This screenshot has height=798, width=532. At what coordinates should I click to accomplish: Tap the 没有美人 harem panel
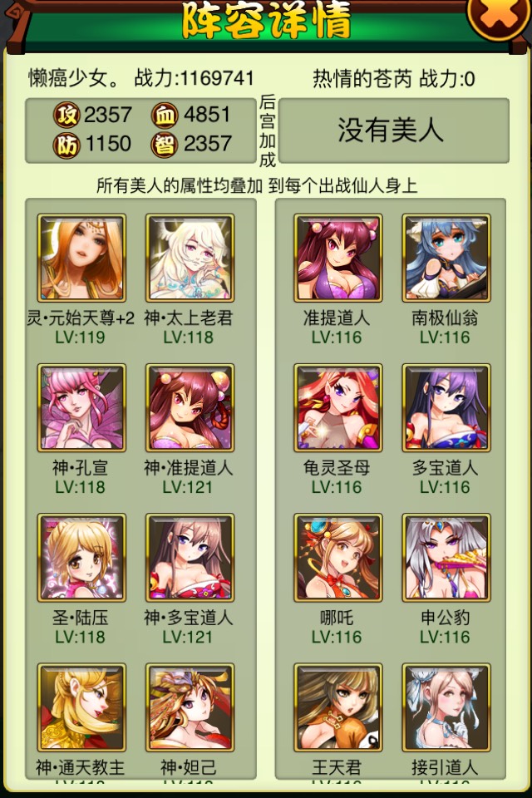click(x=394, y=131)
